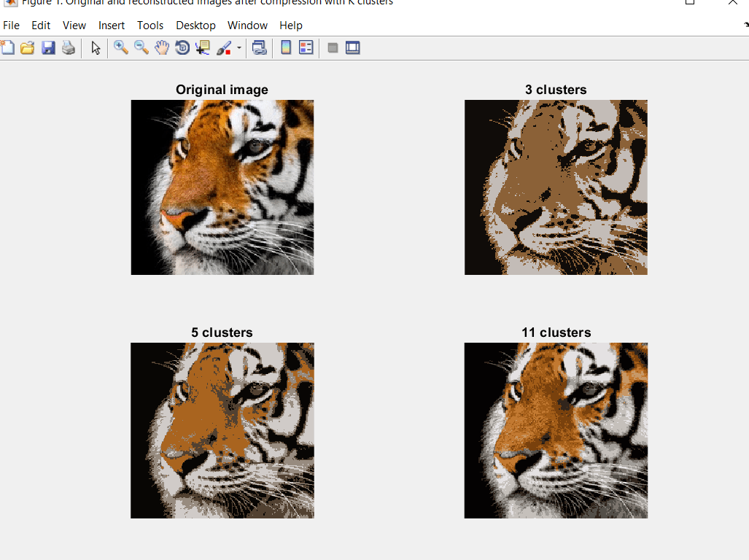Save the figure using the floppy disk icon
This screenshot has width=749, height=560.
click(x=48, y=48)
